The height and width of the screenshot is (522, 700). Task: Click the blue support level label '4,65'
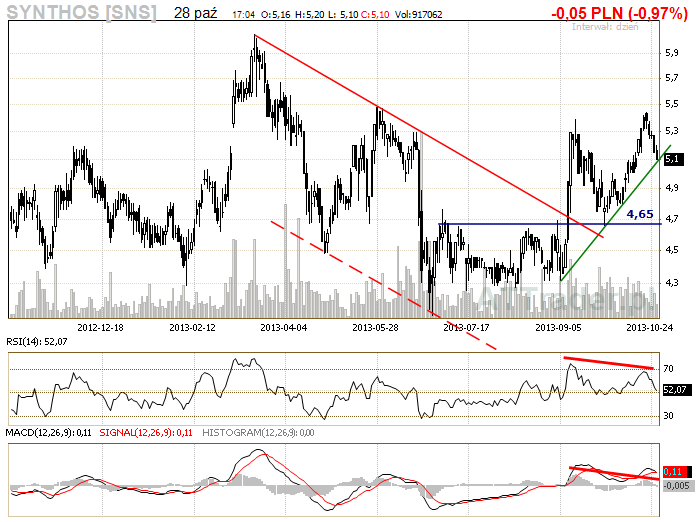(640, 214)
